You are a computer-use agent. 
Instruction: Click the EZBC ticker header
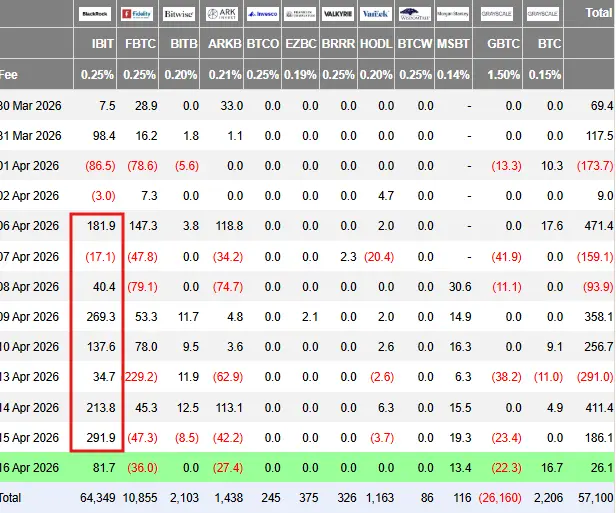pos(301,44)
